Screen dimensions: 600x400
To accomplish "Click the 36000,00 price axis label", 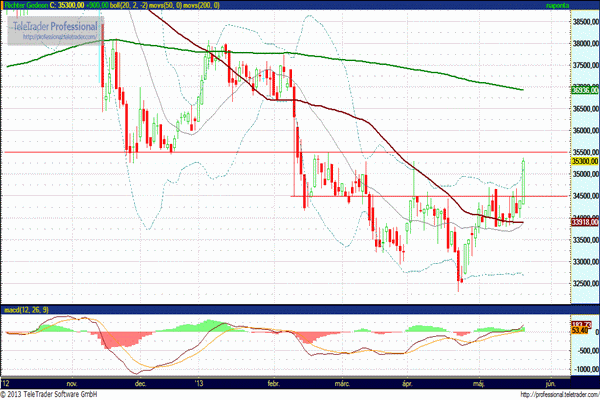I will coord(585,131).
